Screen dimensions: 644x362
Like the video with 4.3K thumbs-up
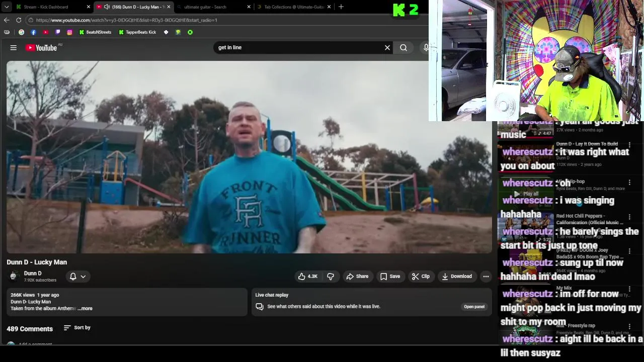pos(308,277)
